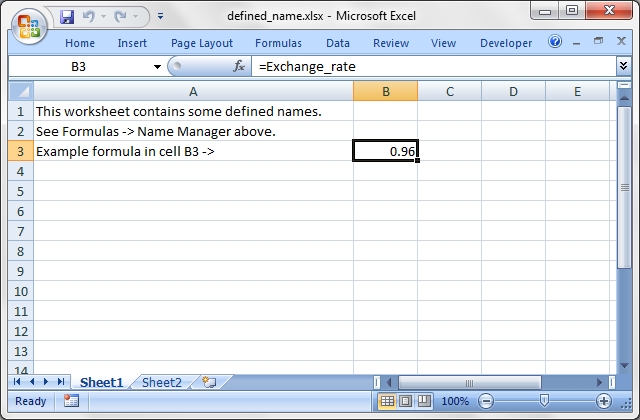Click the vertical scrollbar down arrow

pyautogui.click(x=624, y=365)
